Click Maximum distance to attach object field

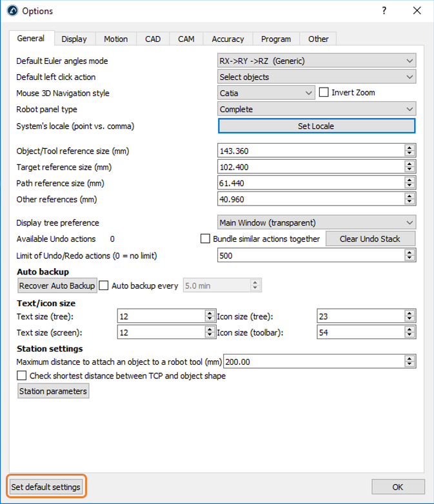point(319,362)
